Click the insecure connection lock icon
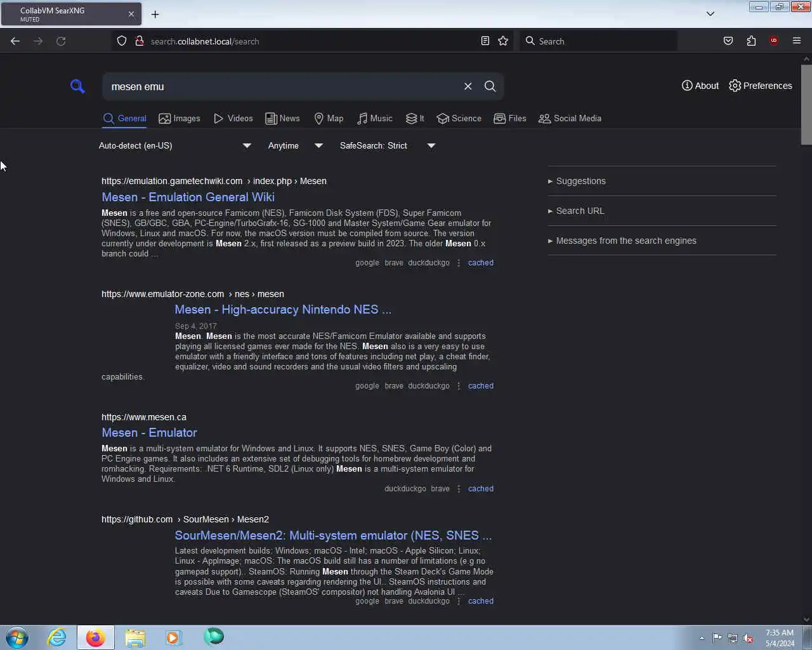The width and height of the screenshot is (812, 650). [x=139, y=41]
